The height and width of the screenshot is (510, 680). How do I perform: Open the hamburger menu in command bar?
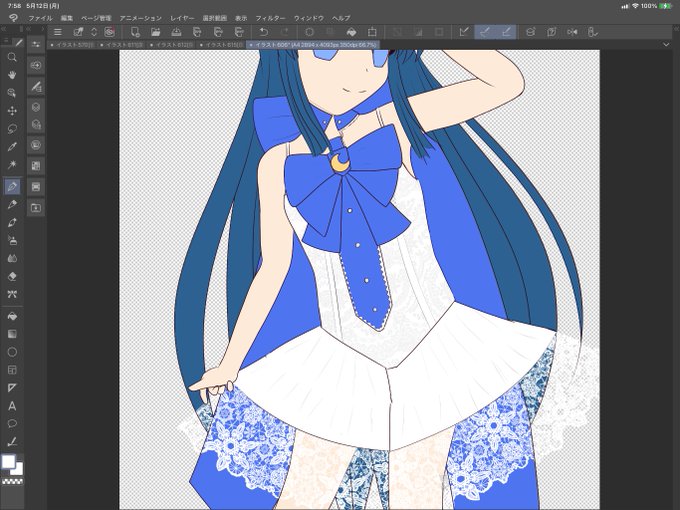coord(57,32)
